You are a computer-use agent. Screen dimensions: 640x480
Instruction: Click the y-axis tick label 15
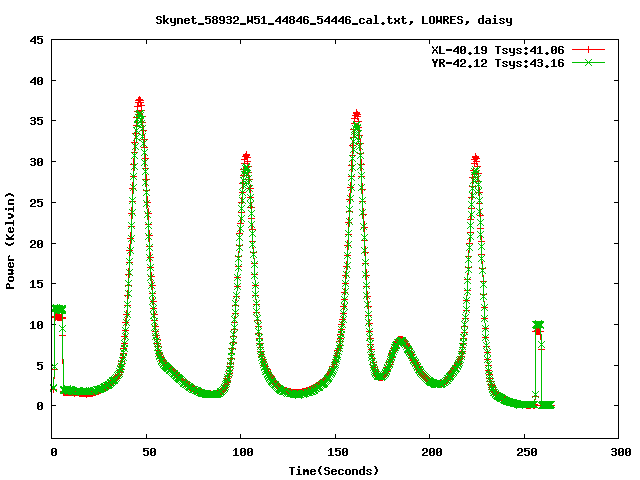pyautogui.click(x=36, y=284)
